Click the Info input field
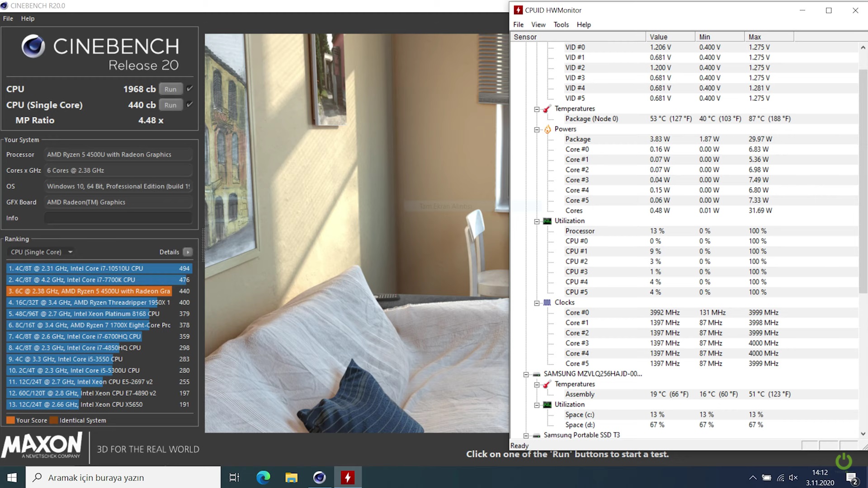This screenshot has width=868, height=488. click(118, 218)
